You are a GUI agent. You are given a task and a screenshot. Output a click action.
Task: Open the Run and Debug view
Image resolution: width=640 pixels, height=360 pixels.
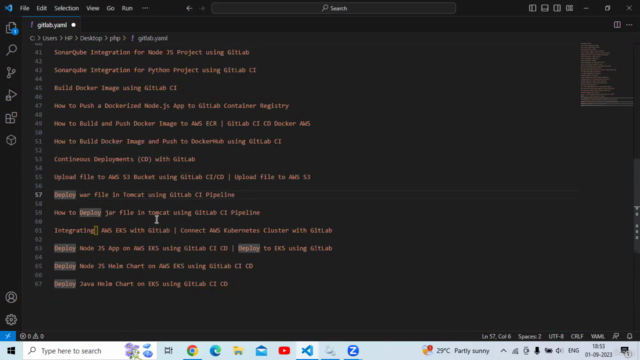[11, 95]
